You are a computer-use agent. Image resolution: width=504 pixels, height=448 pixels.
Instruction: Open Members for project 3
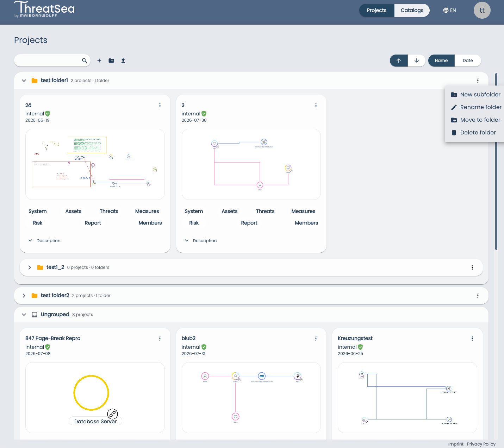(306, 223)
